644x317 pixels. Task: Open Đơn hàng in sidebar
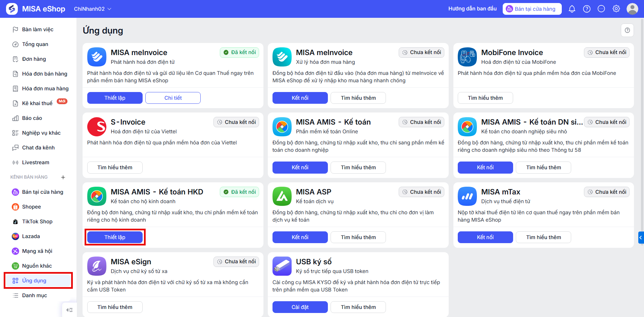point(38,59)
